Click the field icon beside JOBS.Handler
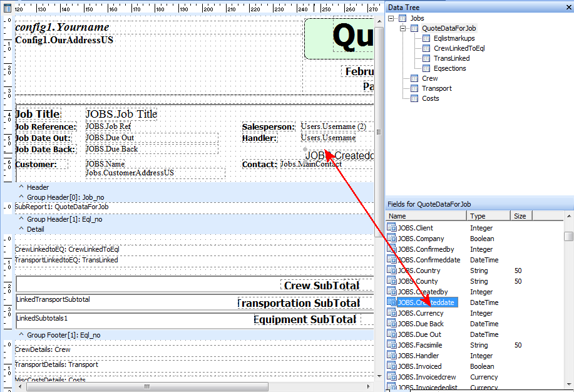The width and height of the screenshot is (574, 392). pyautogui.click(x=392, y=356)
